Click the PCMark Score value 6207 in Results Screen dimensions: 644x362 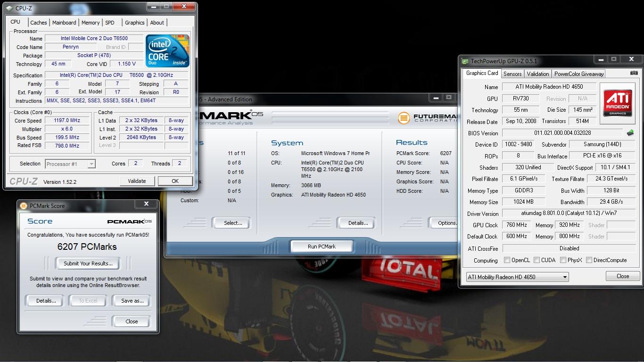pyautogui.click(x=446, y=153)
